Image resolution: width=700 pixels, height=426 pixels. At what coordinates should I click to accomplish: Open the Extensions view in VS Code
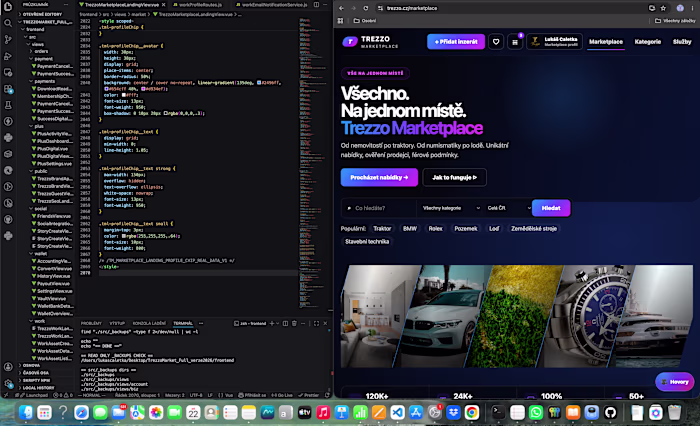tap(8, 89)
